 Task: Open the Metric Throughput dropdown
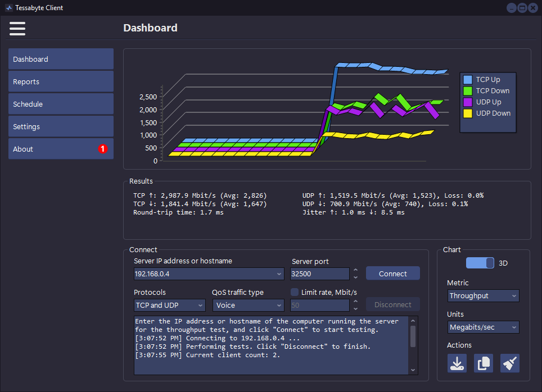[483, 295]
